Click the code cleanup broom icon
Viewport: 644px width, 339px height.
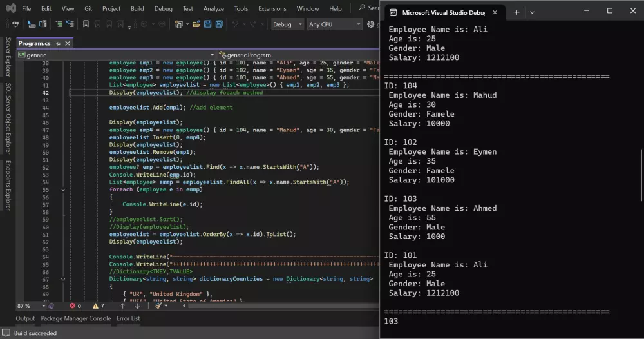point(158,305)
